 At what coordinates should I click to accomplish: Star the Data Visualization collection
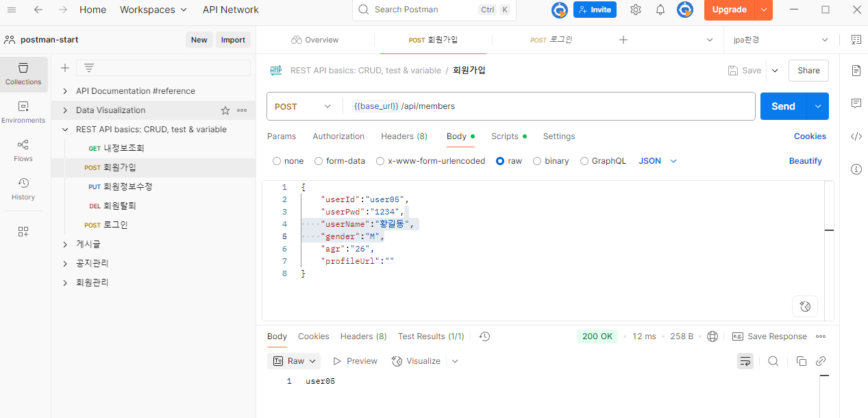tap(225, 110)
